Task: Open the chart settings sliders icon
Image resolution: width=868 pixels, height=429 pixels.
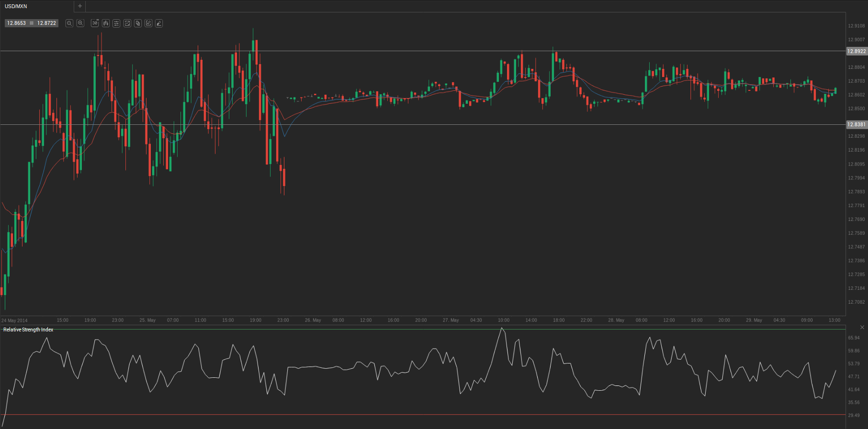Action: tap(116, 23)
